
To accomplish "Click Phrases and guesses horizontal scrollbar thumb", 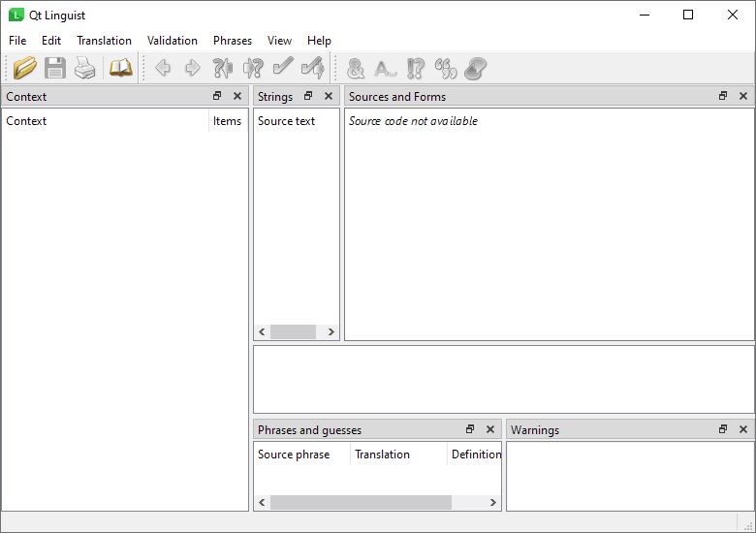I will tap(361, 502).
